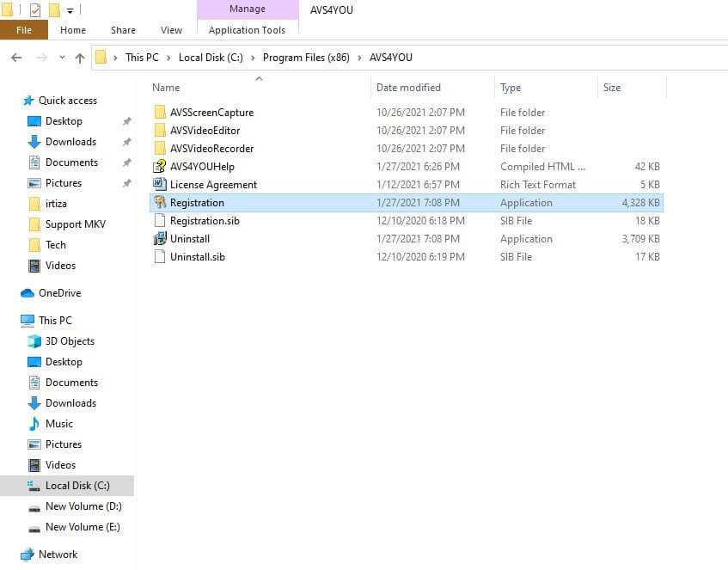Unpin Documents using its pin icon

point(126,162)
